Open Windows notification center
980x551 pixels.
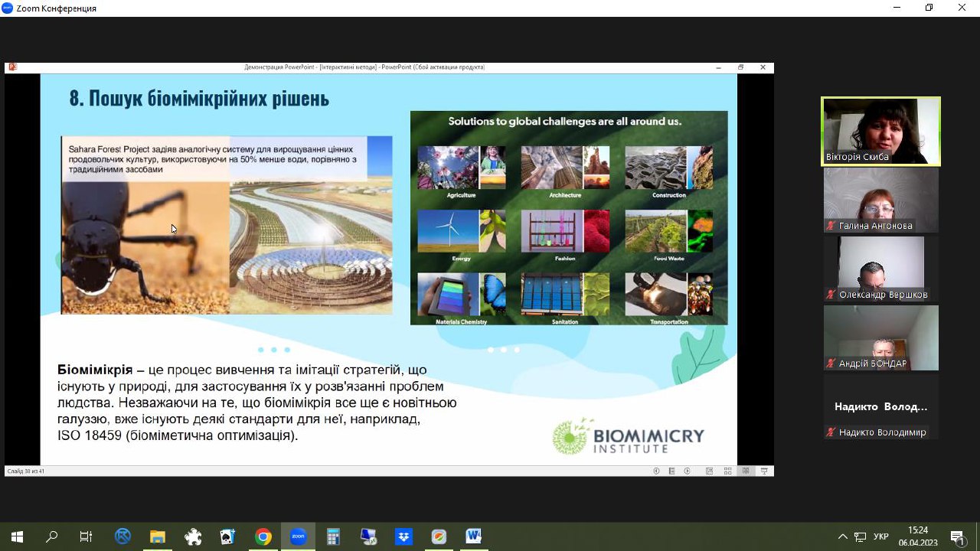(x=957, y=536)
